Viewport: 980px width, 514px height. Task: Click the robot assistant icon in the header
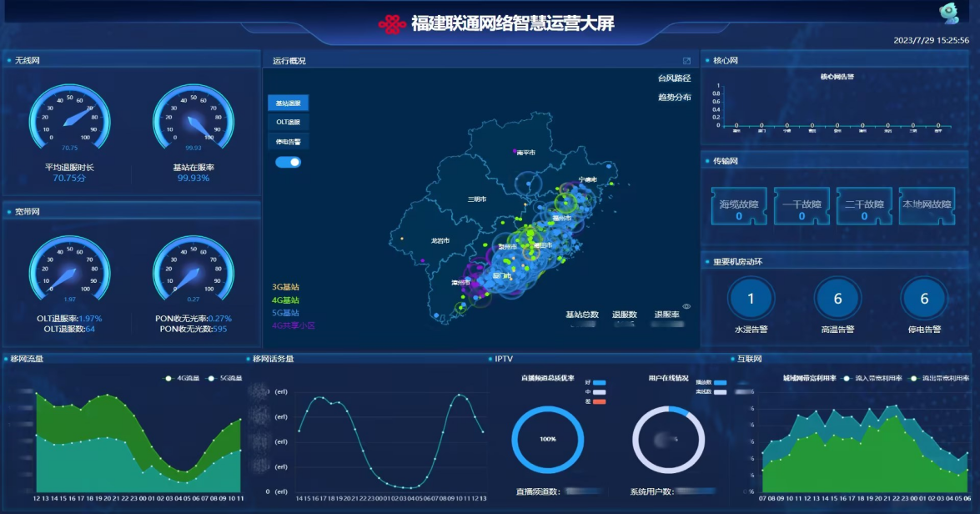949,13
